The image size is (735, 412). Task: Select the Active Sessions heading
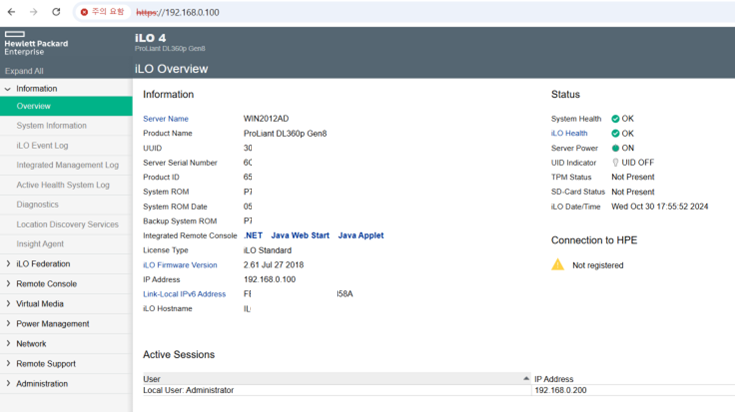[x=179, y=355]
